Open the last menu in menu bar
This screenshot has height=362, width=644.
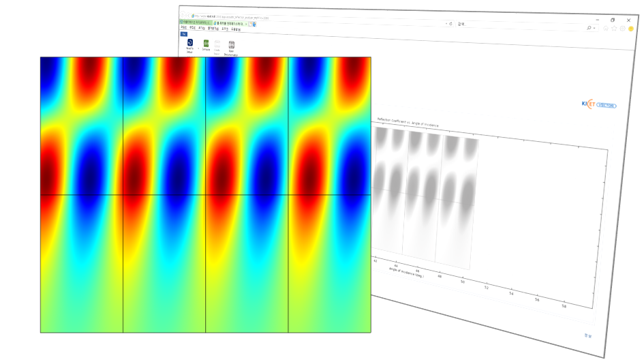(236, 29)
